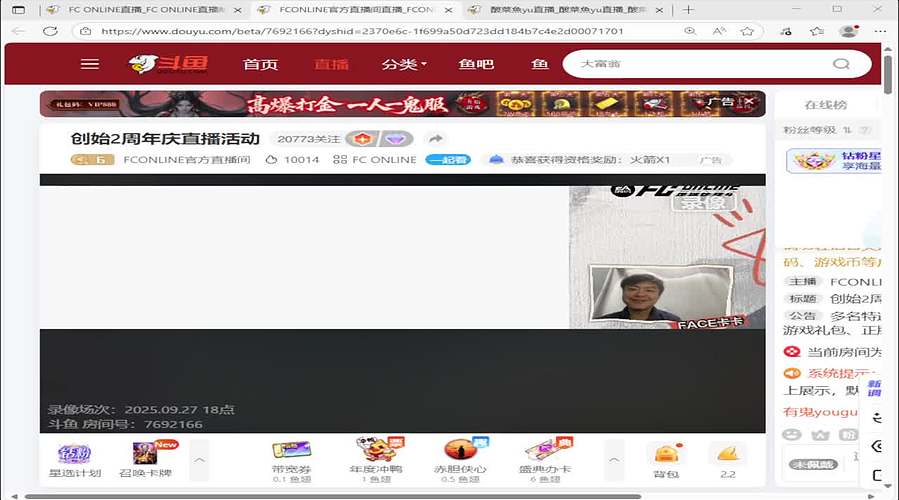
Task: Click the horizontal scrollbar at bottom
Action: 333,496
